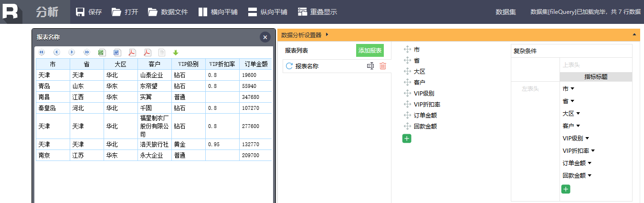Jump to the last report page
The width and height of the screenshot is (644, 203).
[87, 52]
